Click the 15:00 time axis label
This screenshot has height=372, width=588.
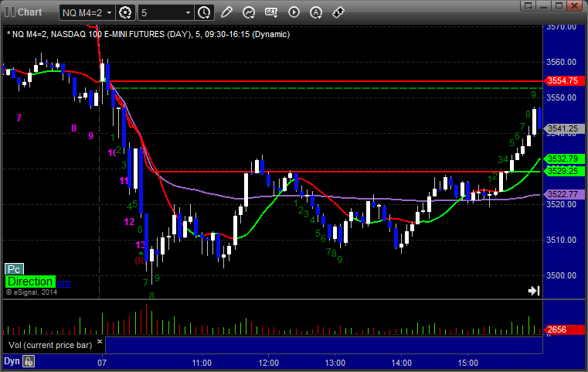[468, 363]
